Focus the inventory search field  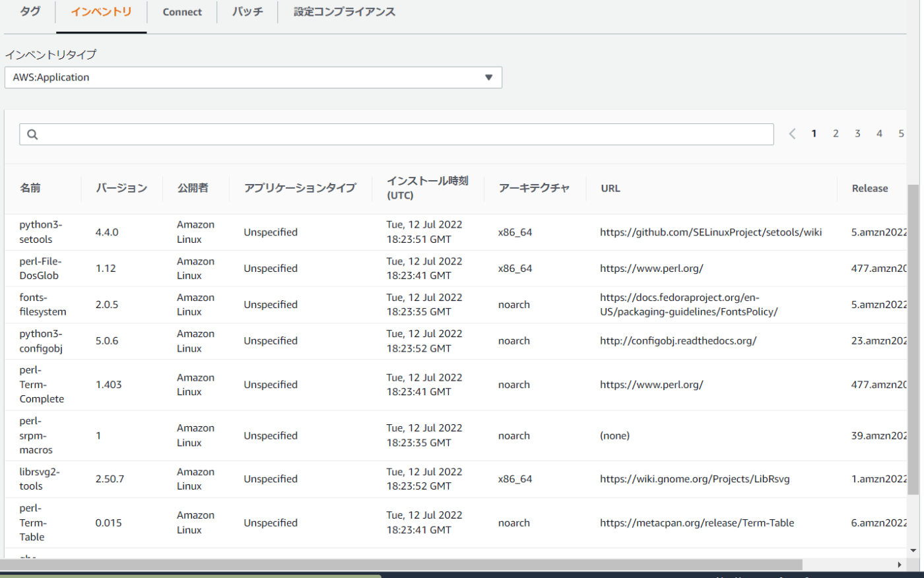[397, 135]
